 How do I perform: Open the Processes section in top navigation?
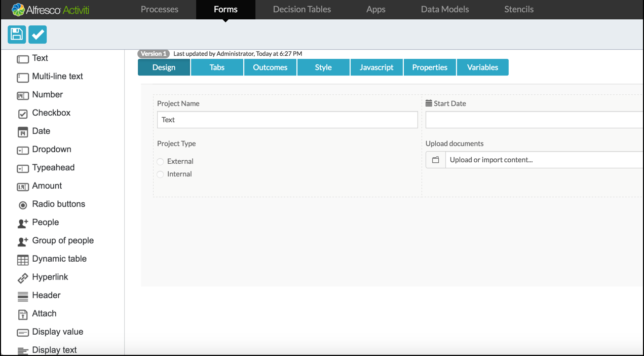tap(159, 10)
